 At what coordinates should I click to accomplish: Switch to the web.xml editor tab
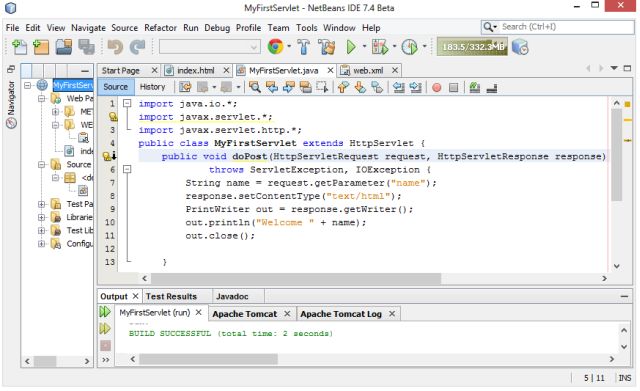tap(368, 71)
